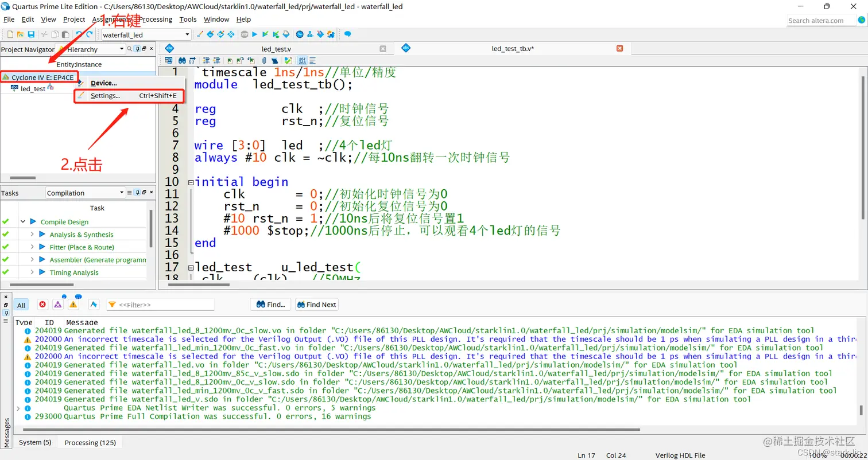
Task: Click Tasks panel customize lines icon
Action: 129,193
